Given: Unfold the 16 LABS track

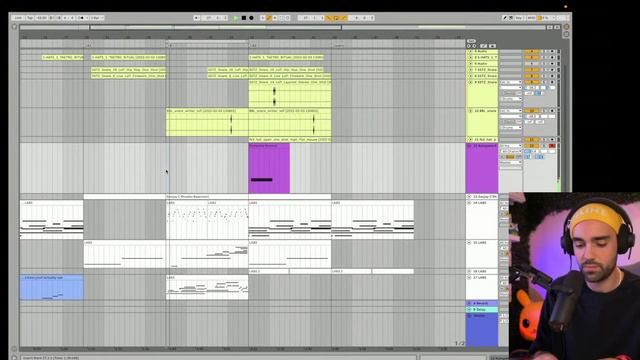Looking at the screenshot, I should pyautogui.click(x=469, y=271).
